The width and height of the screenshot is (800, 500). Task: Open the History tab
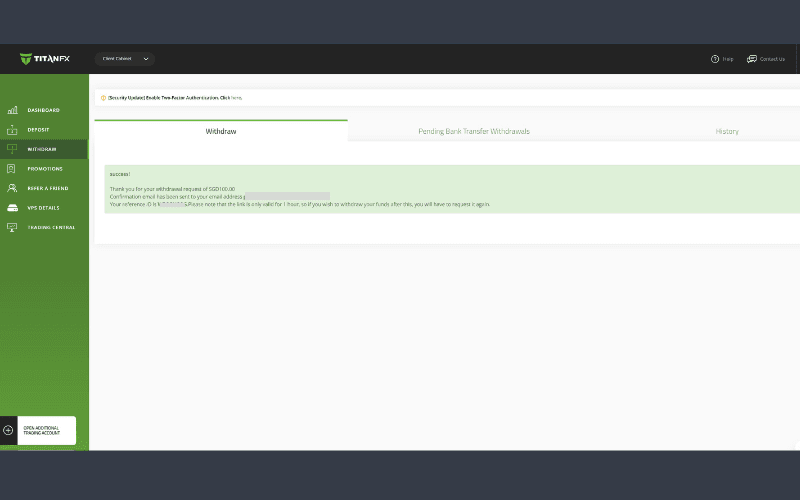pos(727,131)
